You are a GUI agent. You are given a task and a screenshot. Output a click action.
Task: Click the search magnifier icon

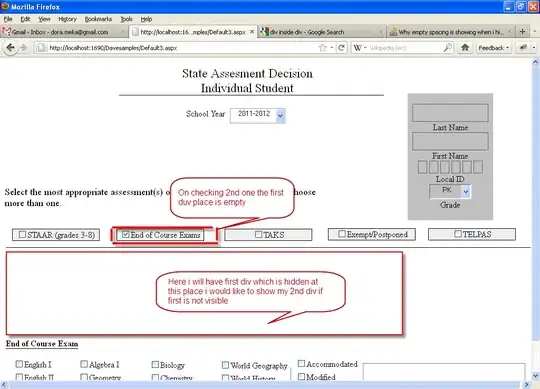[447, 48]
